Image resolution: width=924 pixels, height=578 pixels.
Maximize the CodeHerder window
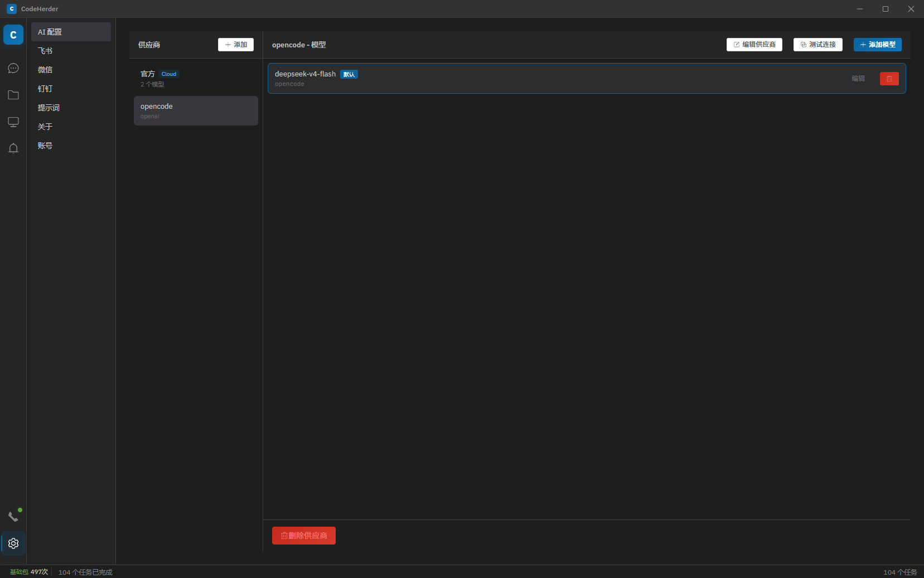(886, 9)
